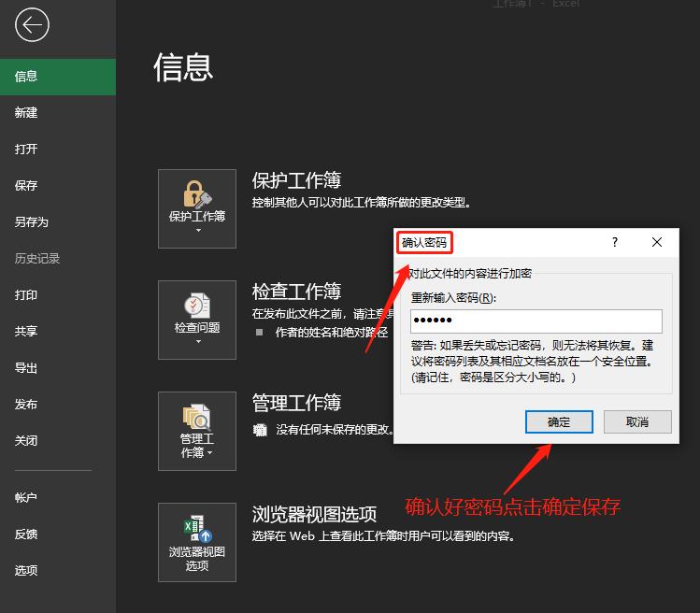Click the 作者的姓名和绝对路径 bullet text
Image resolution: width=700 pixels, height=613 pixels.
332,333
